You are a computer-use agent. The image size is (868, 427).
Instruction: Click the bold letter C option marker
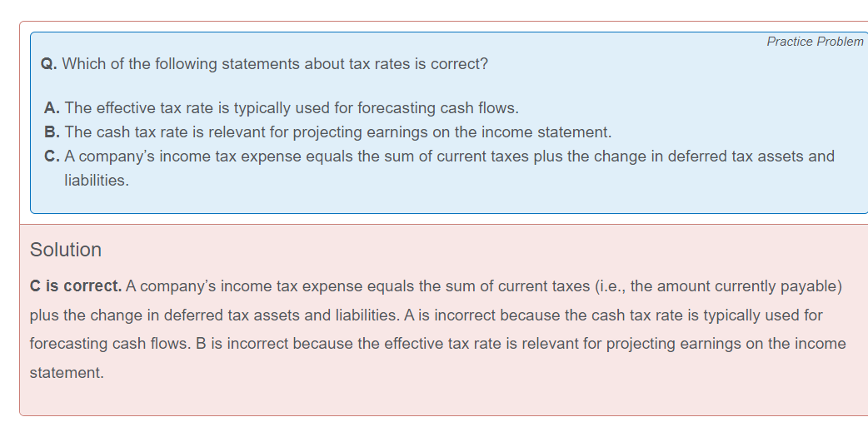tap(52, 156)
